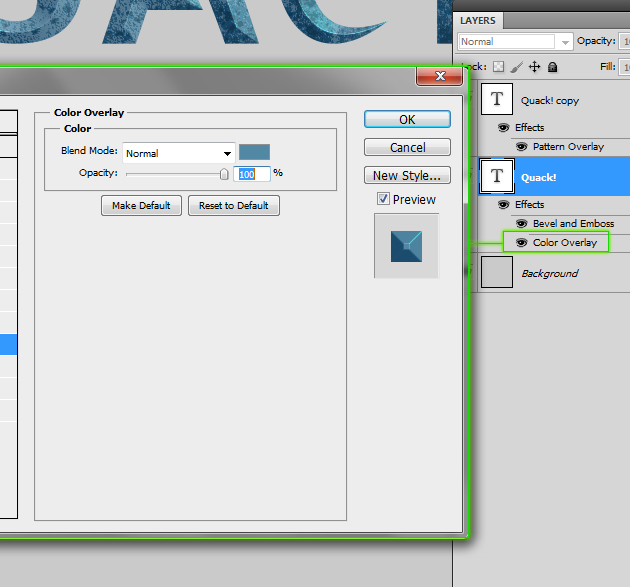This screenshot has width=630, height=587.
Task: Click the lock image pixels brush icon
Action: pyautogui.click(x=516, y=67)
